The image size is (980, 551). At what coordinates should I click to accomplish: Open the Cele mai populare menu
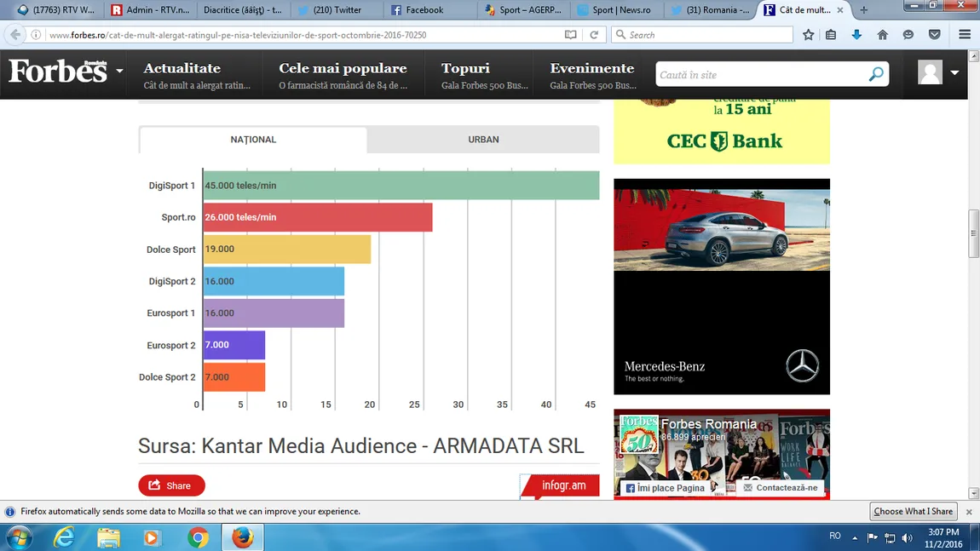coord(343,68)
